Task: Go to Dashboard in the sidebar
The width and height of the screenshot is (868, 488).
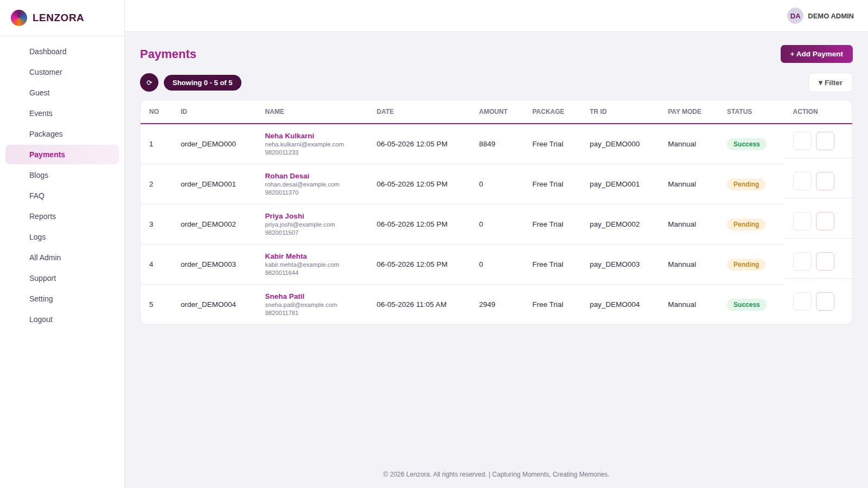Action: [62, 52]
